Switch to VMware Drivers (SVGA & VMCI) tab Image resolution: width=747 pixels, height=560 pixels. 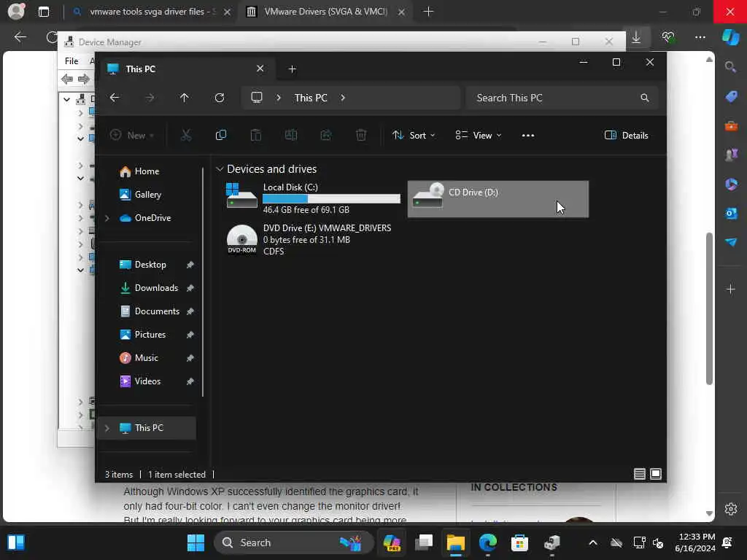click(326, 12)
